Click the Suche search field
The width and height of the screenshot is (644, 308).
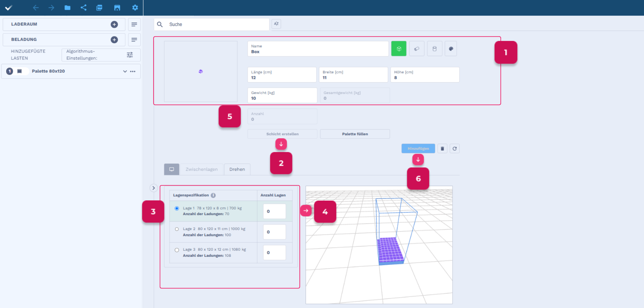point(212,24)
